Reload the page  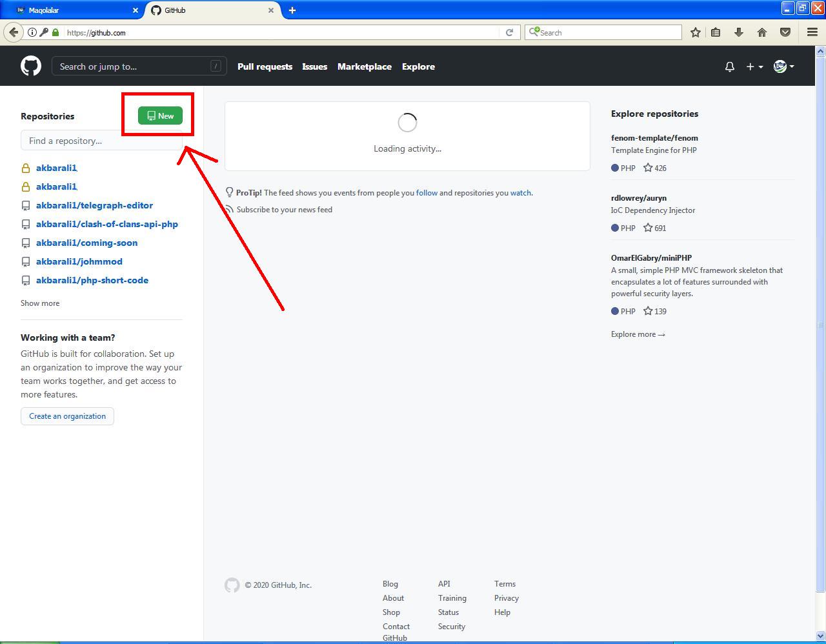pos(509,32)
